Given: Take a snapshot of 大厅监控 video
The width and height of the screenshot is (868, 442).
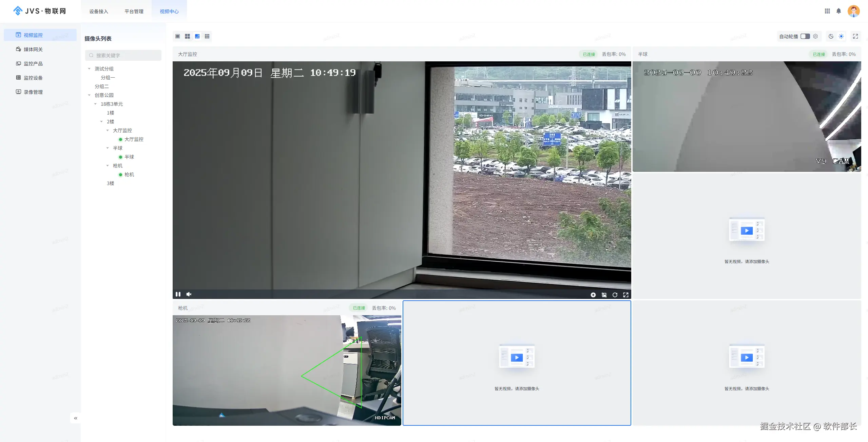Looking at the screenshot, I should [604, 295].
